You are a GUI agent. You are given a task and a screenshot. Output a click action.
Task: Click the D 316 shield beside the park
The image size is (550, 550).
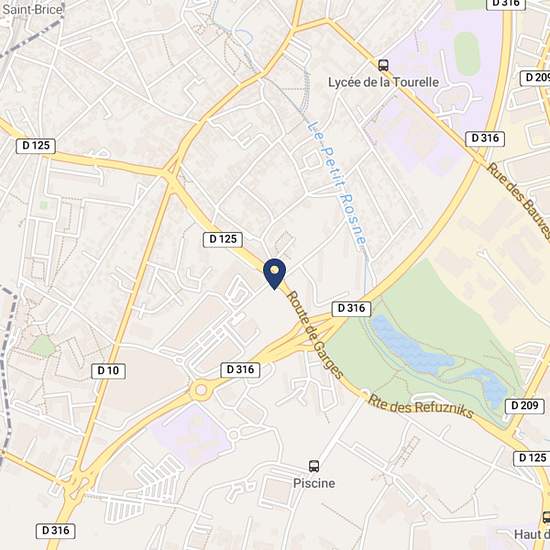pyautogui.click(x=351, y=309)
